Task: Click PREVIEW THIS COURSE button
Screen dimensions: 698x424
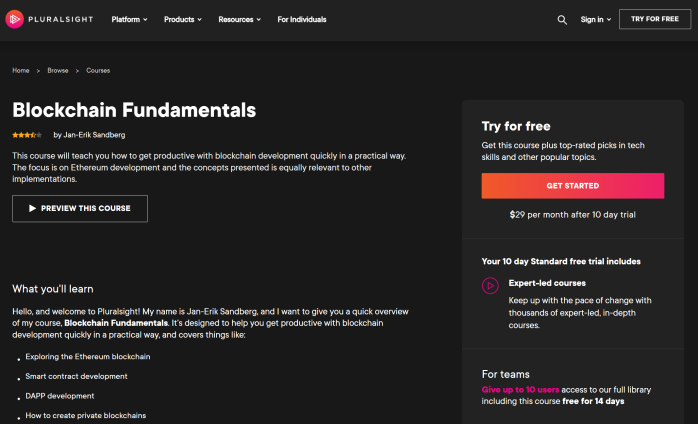Action: [80, 208]
